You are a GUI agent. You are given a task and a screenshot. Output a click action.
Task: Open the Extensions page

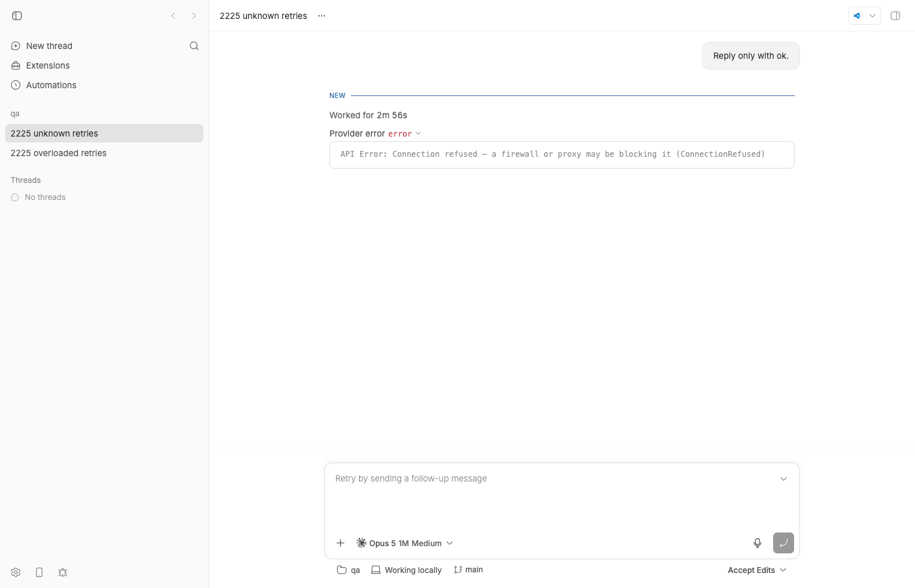click(x=41, y=65)
